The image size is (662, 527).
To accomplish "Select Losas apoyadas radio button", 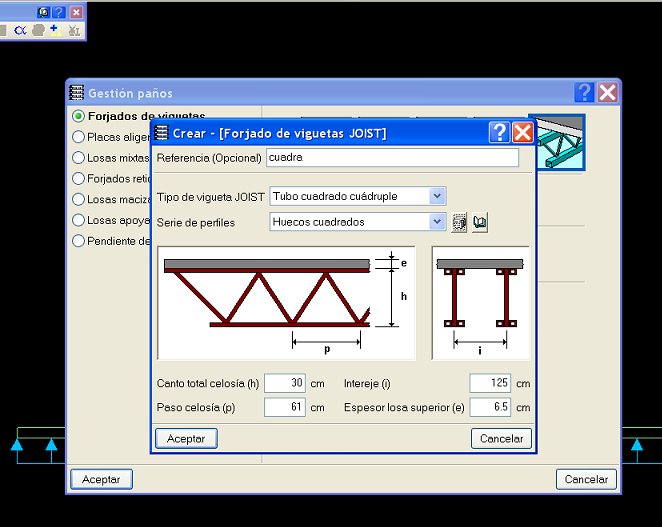I will tap(79, 220).
